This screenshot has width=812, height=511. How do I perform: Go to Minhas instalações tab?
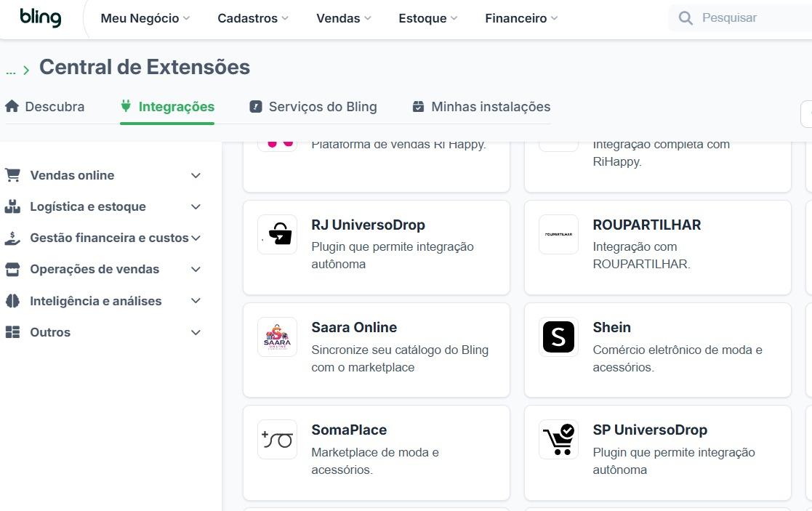[x=481, y=107]
